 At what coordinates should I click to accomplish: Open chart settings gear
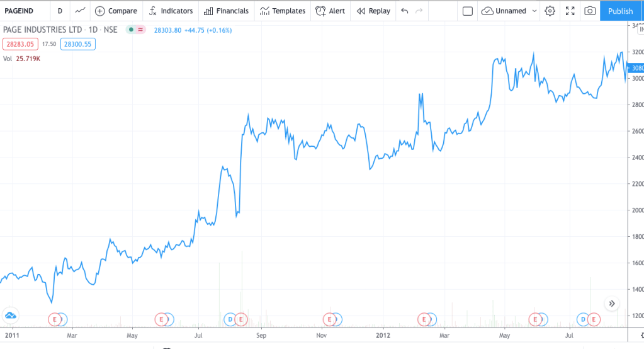550,11
